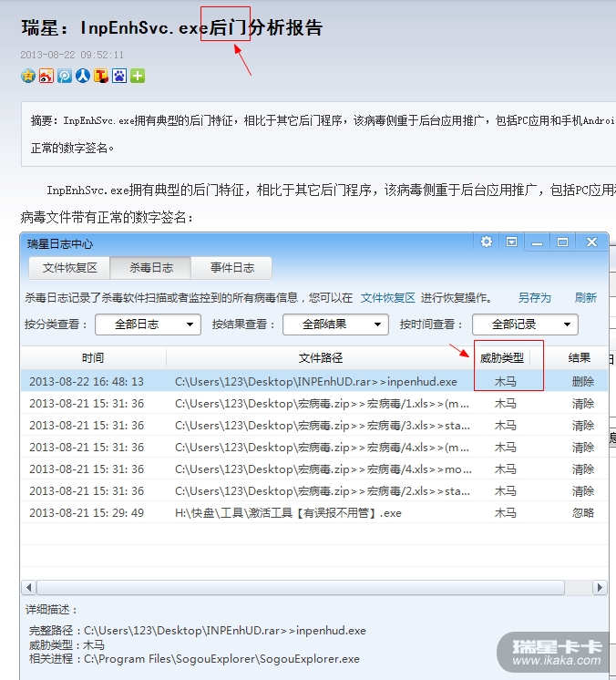Maximize the 瑞星日志中心 window
Viewport: 616px width, 680px height.
pyautogui.click(x=562, y=242)
